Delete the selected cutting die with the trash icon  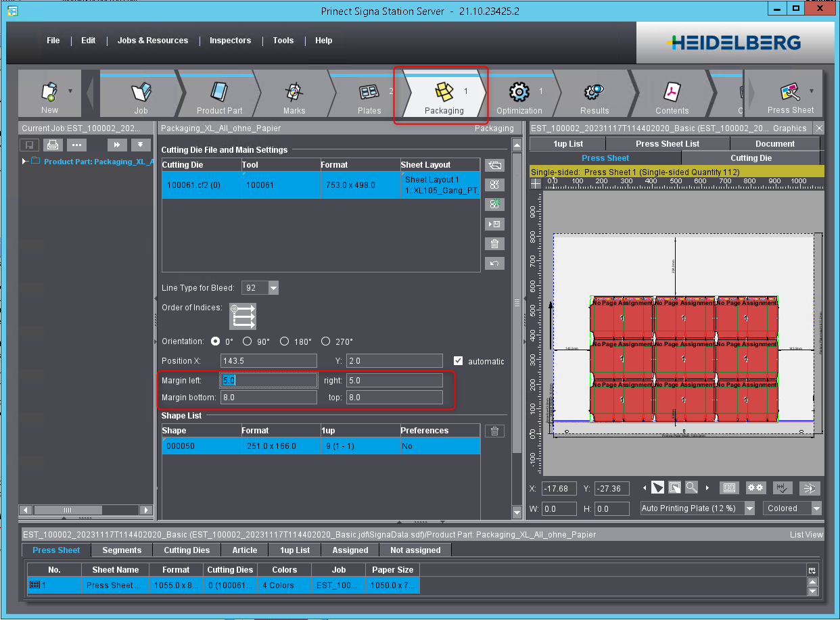coord(494,244)
